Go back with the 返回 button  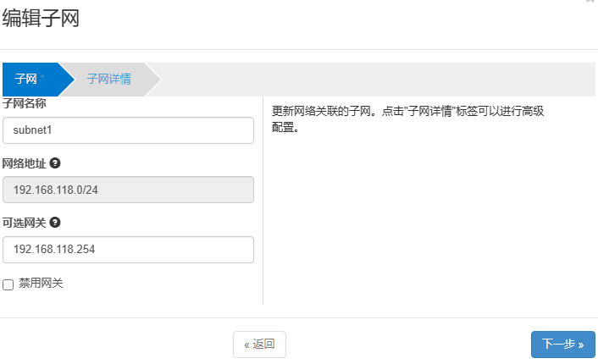coord(259,344)
